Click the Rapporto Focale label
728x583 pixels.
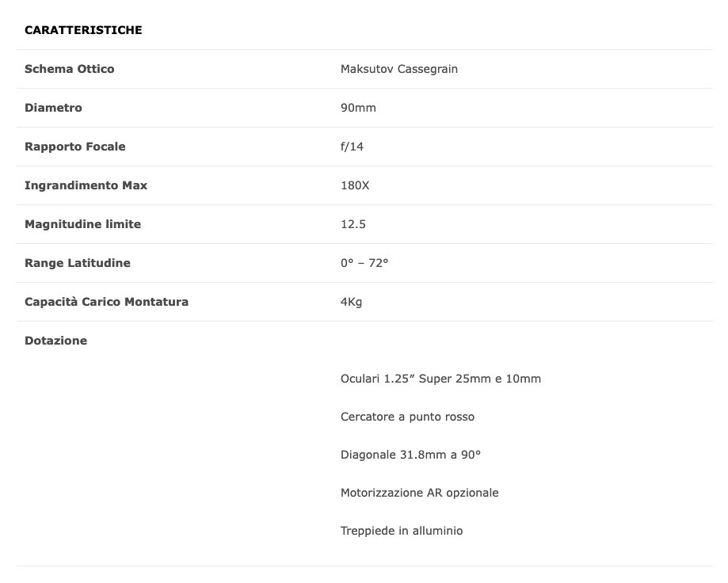(75, 147)
